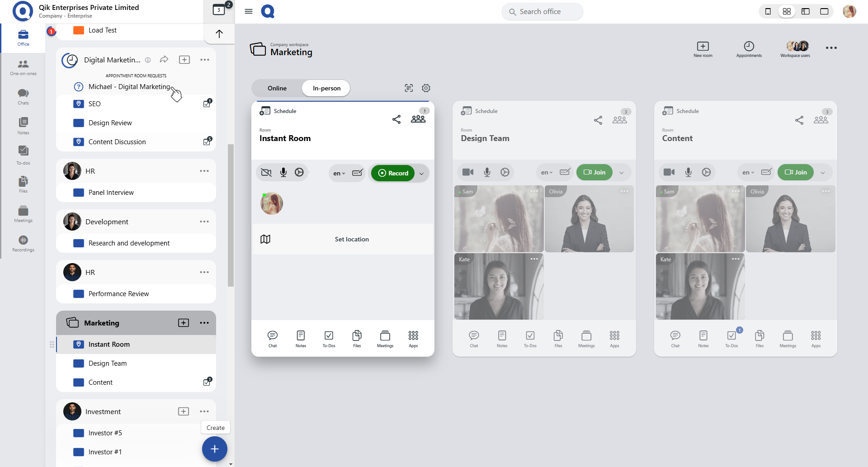This screenshot has height=467, width=868.
Task: Expand the chevron next to Design Team Join
Action: pyautogui.click(x=622, y=173)
